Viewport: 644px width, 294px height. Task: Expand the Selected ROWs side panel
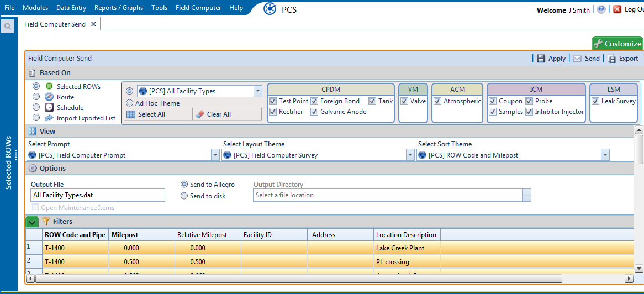coord(9,162)
